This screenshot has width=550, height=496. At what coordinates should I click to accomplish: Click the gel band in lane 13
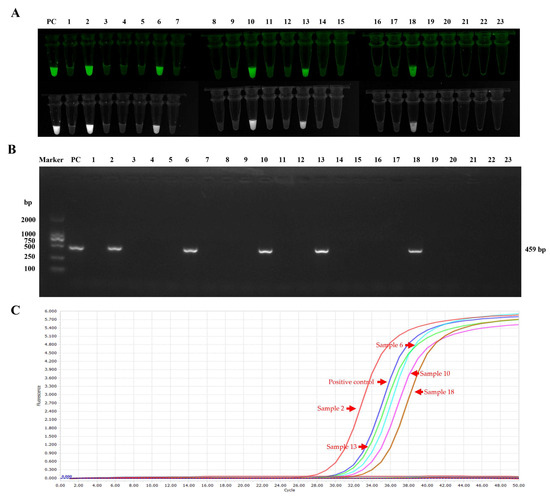(321, 251)
